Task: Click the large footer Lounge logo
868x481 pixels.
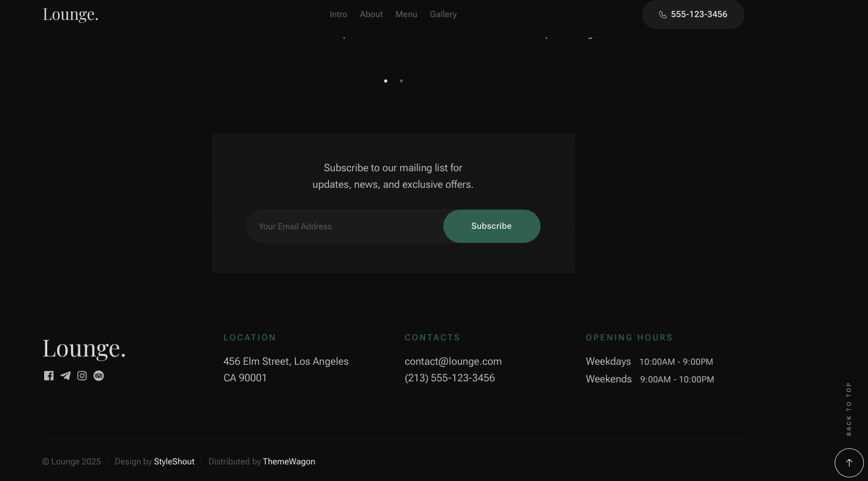Action: click(x=84, y=348)
